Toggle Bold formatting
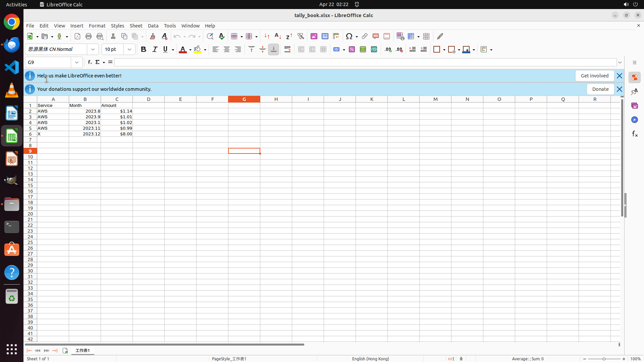This screenshot has width=644, height=362. point(144,49)
